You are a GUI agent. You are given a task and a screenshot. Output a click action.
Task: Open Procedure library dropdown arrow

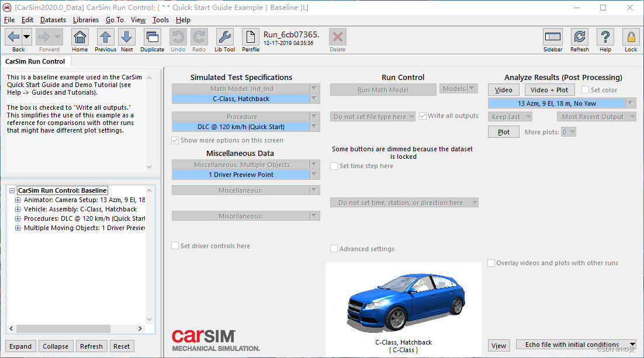pyautogui.click(x=314, y=117)
